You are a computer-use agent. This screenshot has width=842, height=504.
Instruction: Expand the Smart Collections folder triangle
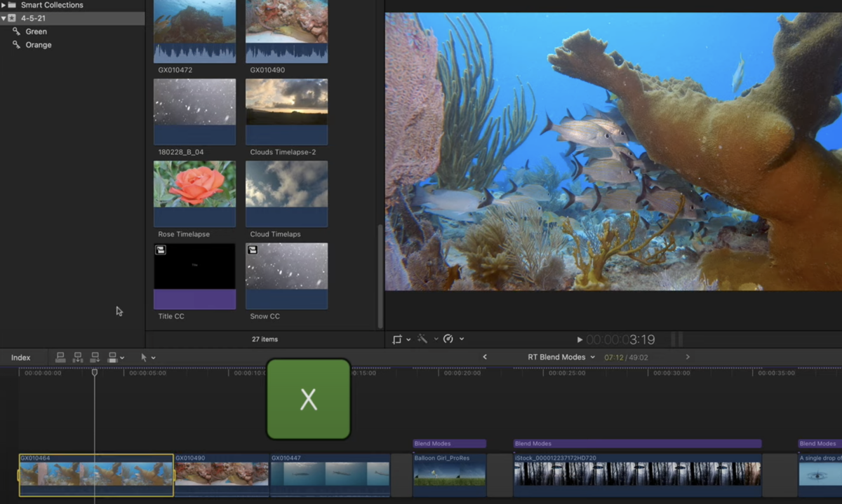[x=4, y=5]
